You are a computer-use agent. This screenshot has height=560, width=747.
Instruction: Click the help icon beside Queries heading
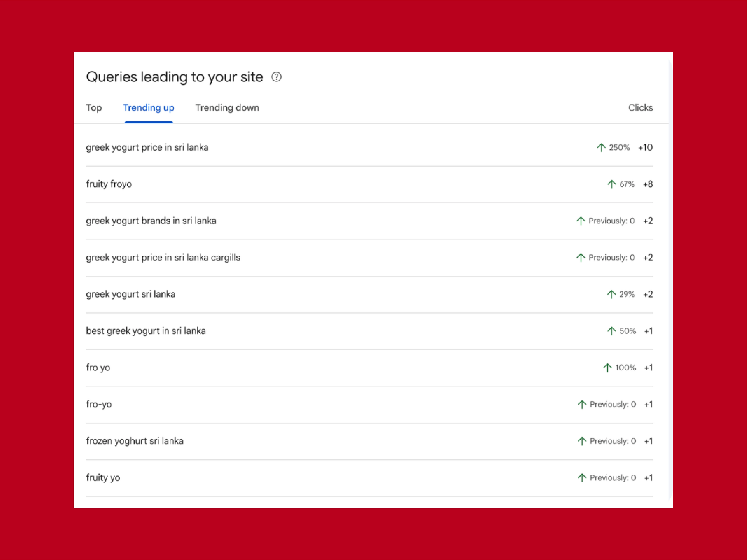click(x=276, y=77)
